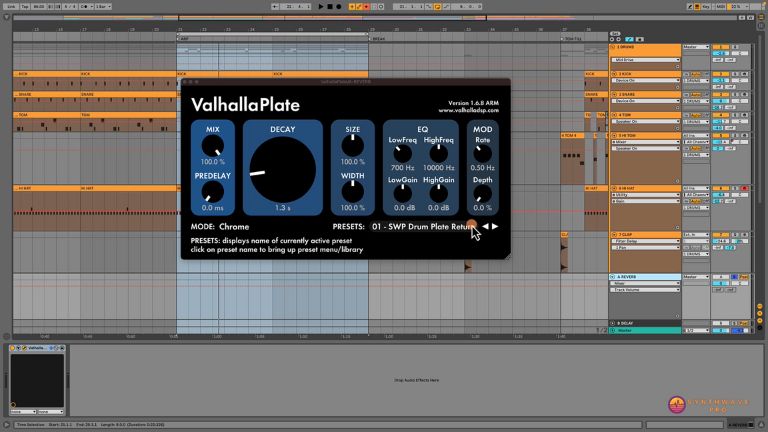Arm the 2 KICK track for recording
768x432 pixels.
pyautogui.click(x=744, y=74)
